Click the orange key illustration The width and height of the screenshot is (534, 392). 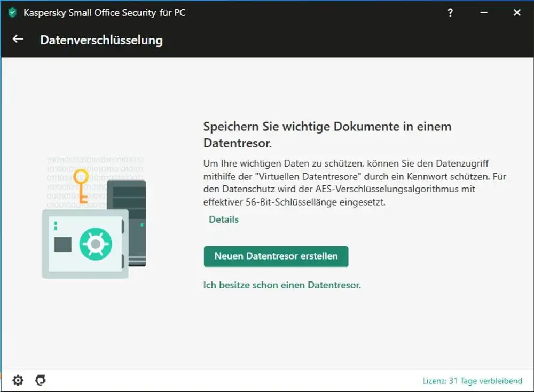coord(81,184)
